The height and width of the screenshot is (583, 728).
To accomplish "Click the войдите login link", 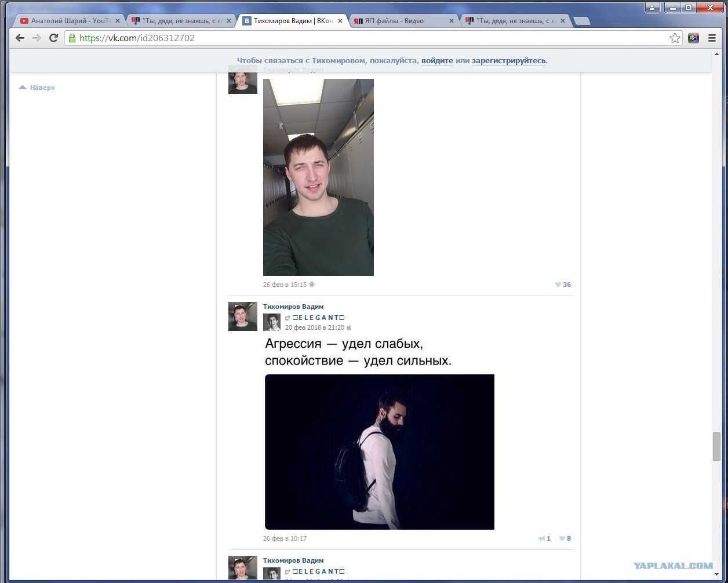I will tap(437, 61).
